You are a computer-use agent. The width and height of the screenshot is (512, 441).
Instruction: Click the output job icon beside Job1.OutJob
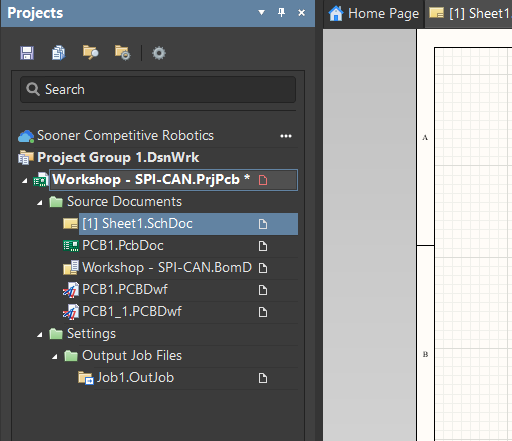point(86,378)
